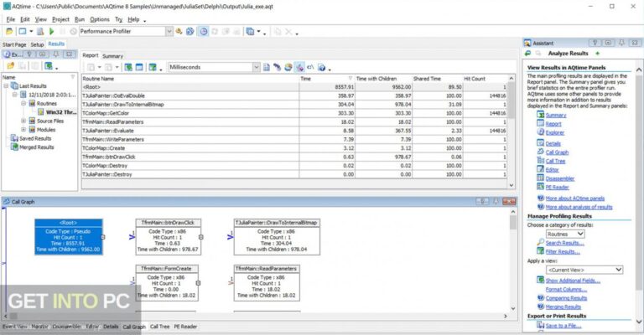Screen dimensions: 644x335
Task: Click the green grid icon in Report toolbar
Action: coord(128,67)
